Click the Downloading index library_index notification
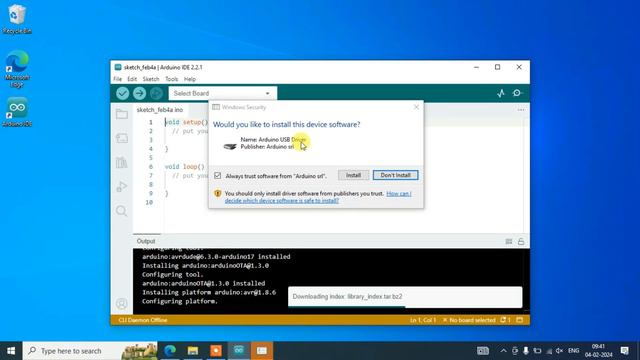640x360 pixels. click(405, 297)
